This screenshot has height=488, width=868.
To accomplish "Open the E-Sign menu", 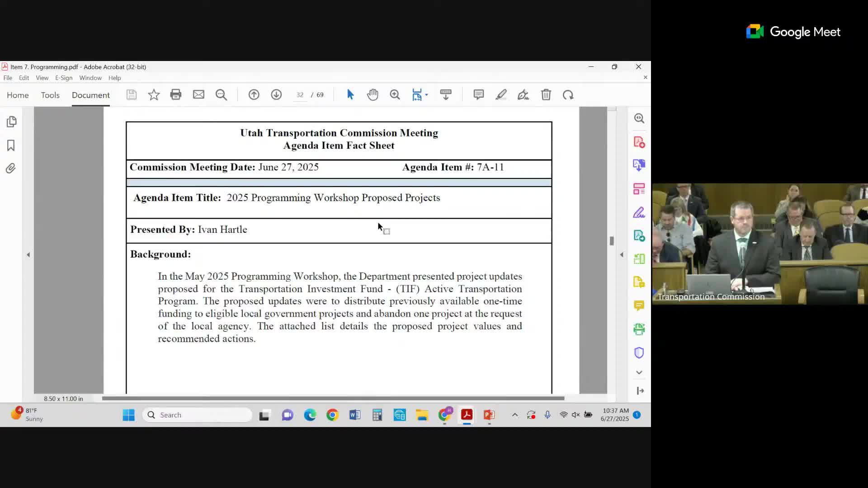I will [64, 78].
